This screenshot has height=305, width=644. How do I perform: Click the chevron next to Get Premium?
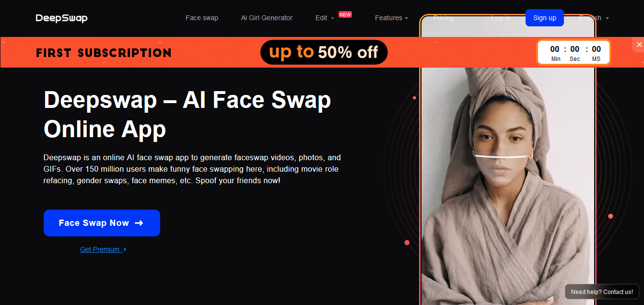(x=125, y=249)
